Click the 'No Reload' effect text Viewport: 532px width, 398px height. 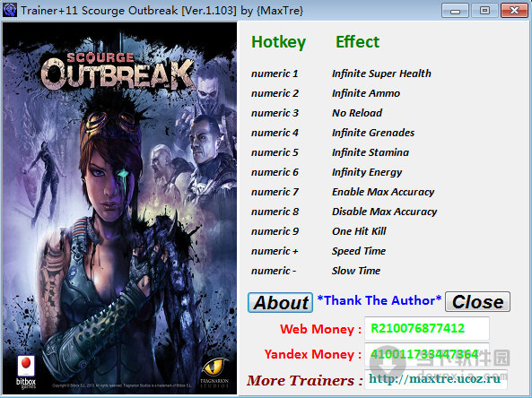pyautogui.click(x=357, y=113)
